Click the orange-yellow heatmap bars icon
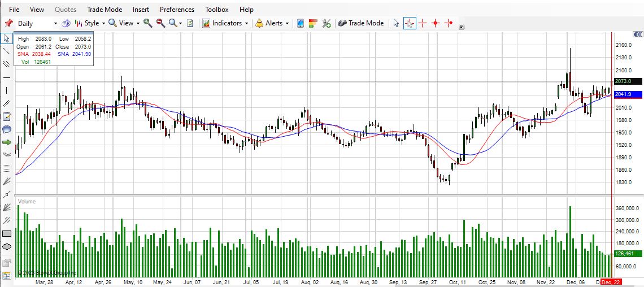 (313, 23)
